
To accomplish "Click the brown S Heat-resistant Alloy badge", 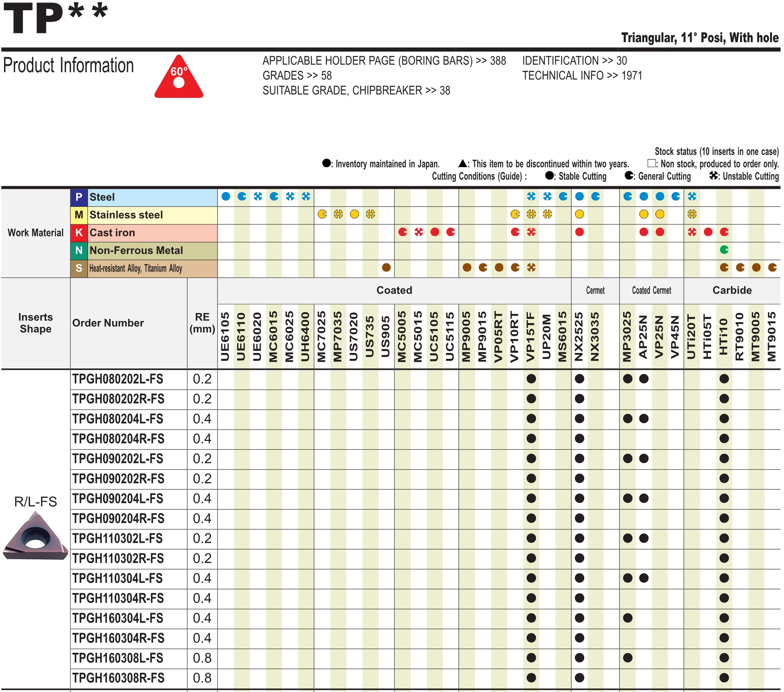I will [79, 268].
